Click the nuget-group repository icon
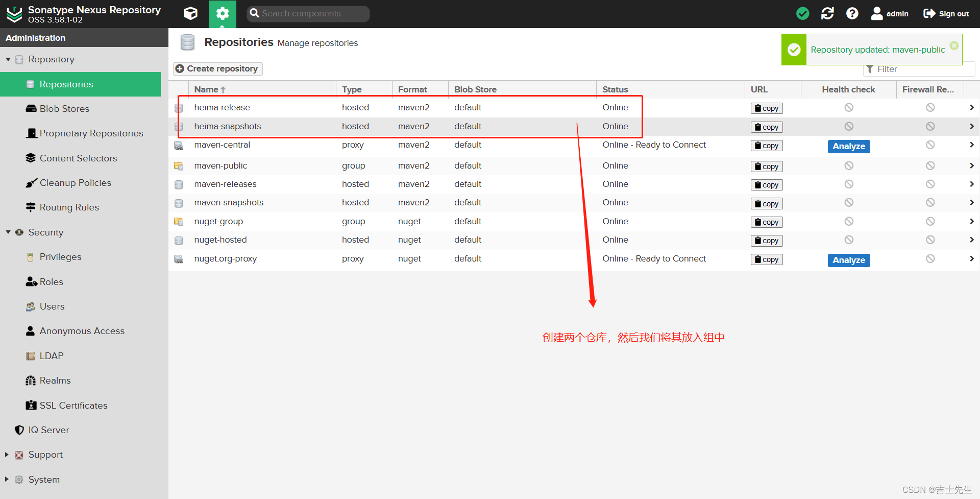The image size is (980, 499). coord(179,222)
